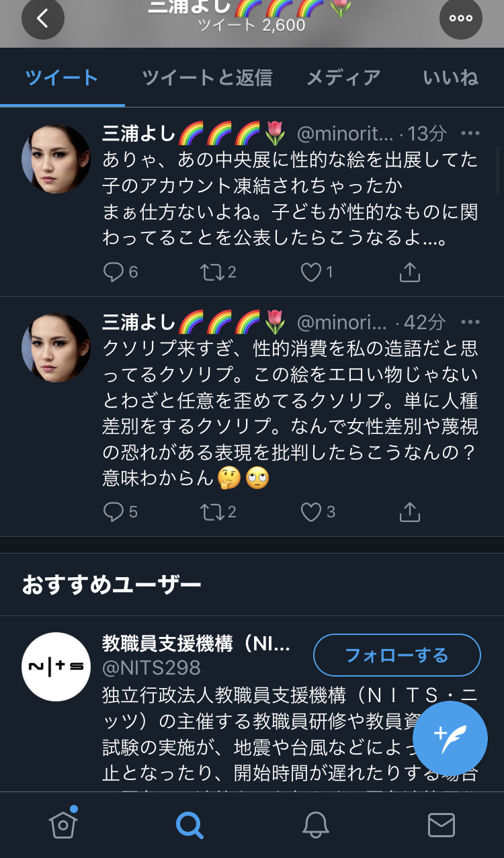The width and height of the screenshot is (504, 858).
Task: Tap the back arrow at top left
Action: [43, 18]
